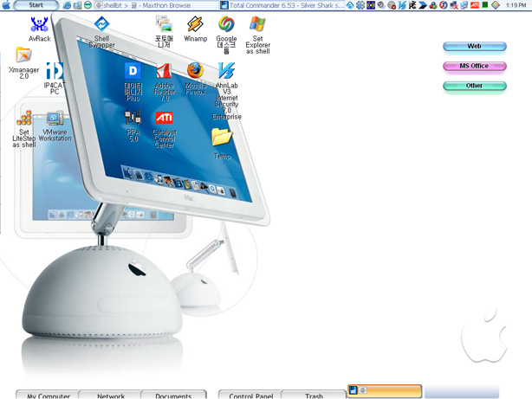Click the green square tray icon
The image size is (532, 399).
click(x=485, y=4)
